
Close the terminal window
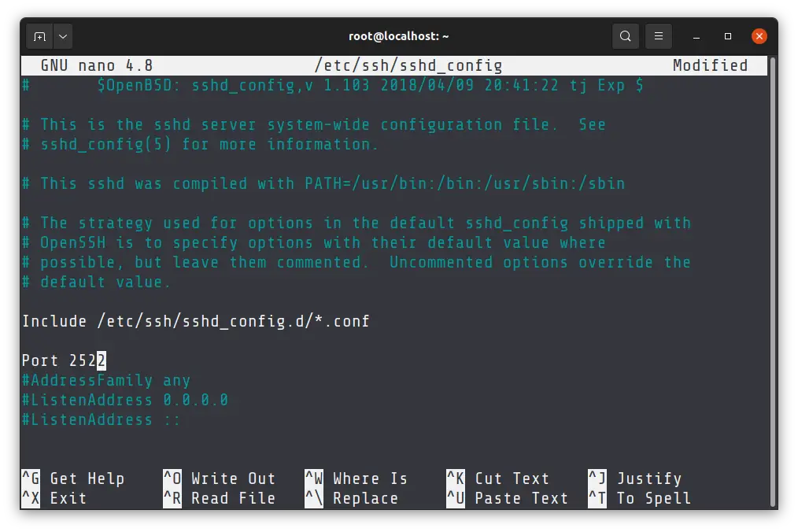pyautogui.click(x=759, y=36)
